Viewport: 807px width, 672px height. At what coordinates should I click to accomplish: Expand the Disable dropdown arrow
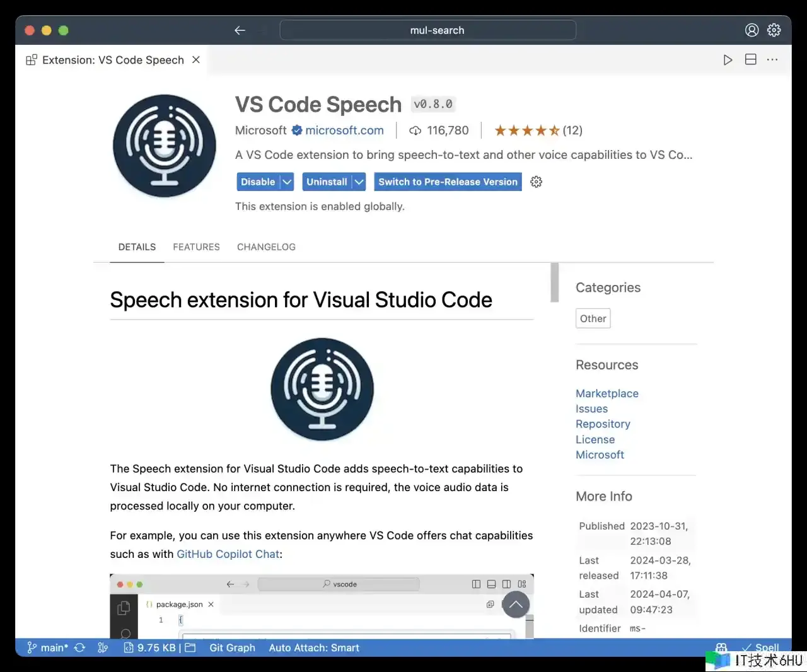(287, 182)
